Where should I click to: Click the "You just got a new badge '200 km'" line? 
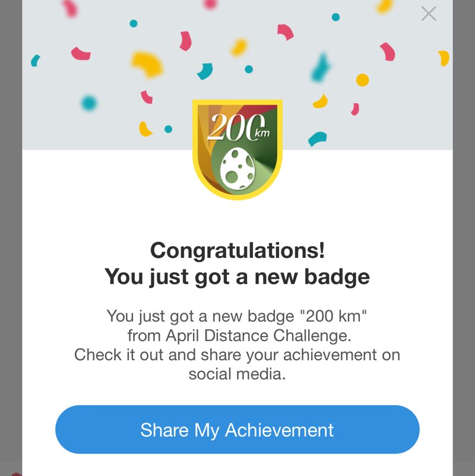pos(237,316)
